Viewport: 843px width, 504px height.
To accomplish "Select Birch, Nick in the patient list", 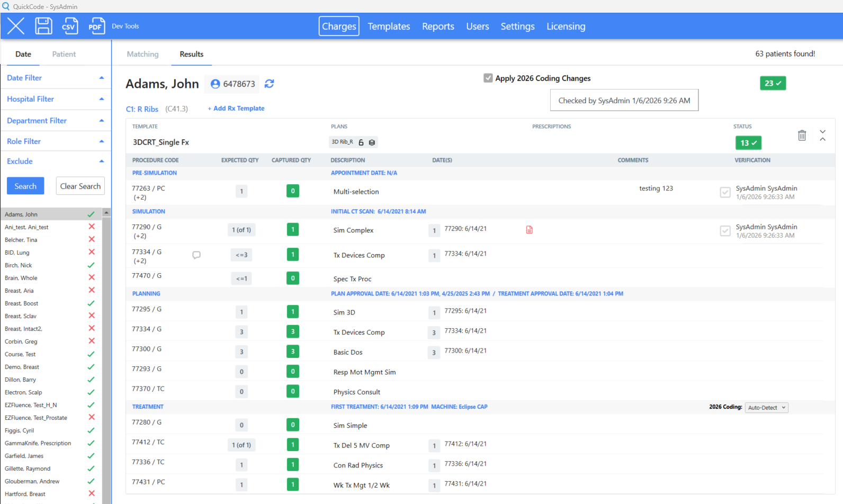I will click(19, 265).
